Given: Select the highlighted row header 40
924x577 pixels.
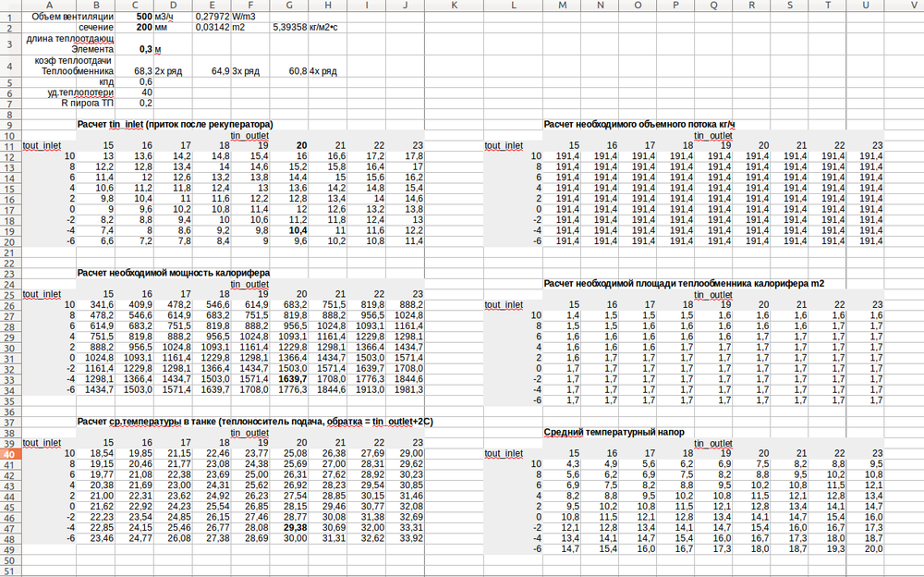Looking at the screenshot, I should coord(10,454).
